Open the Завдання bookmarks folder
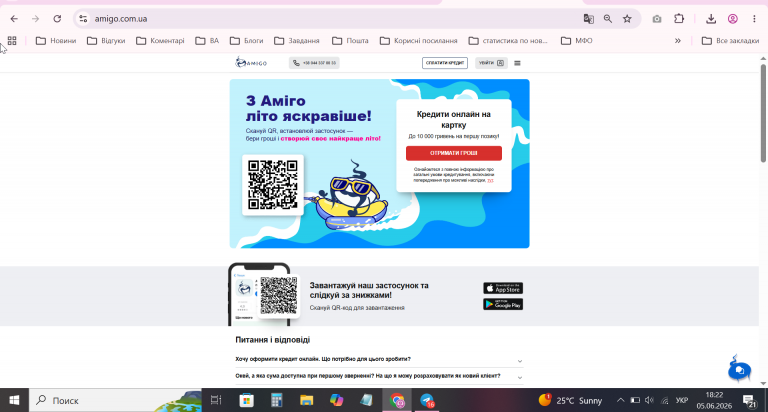 point(297,41)
